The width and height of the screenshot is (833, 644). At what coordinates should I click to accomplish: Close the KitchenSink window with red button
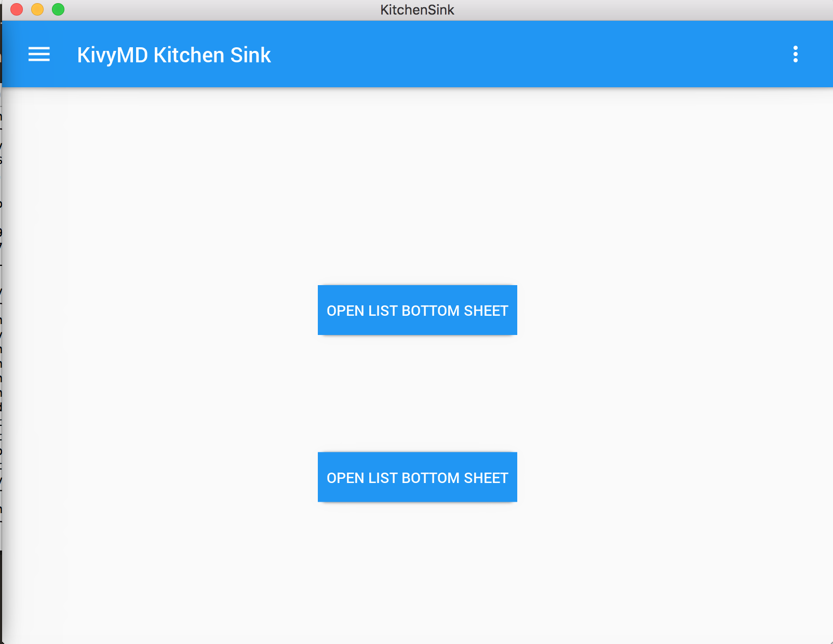(x=17, y=9)
